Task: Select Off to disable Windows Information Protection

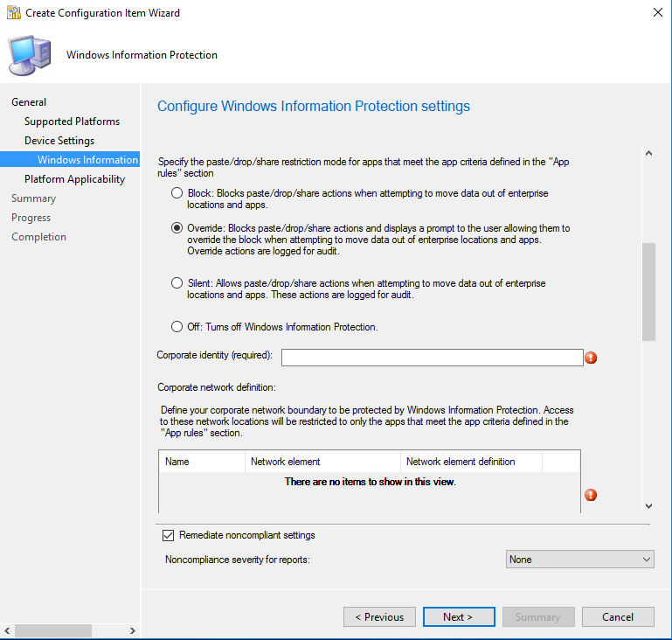Action: point(177,327)
